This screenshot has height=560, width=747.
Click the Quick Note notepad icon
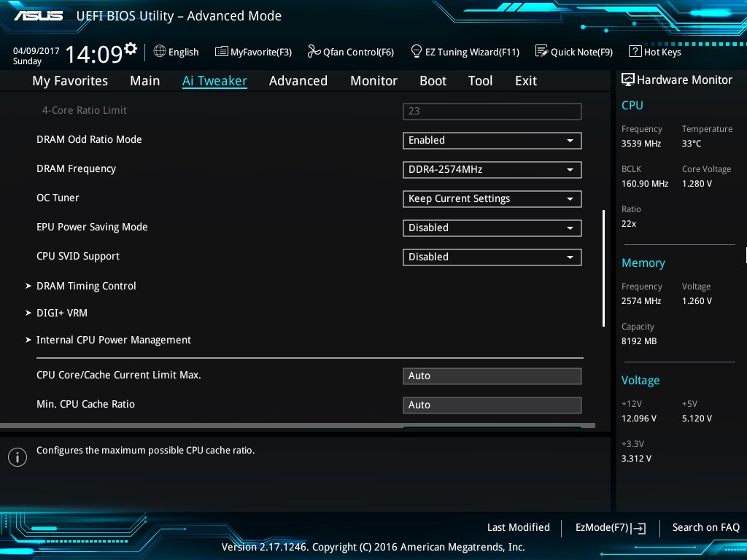[x=542, y=51]
